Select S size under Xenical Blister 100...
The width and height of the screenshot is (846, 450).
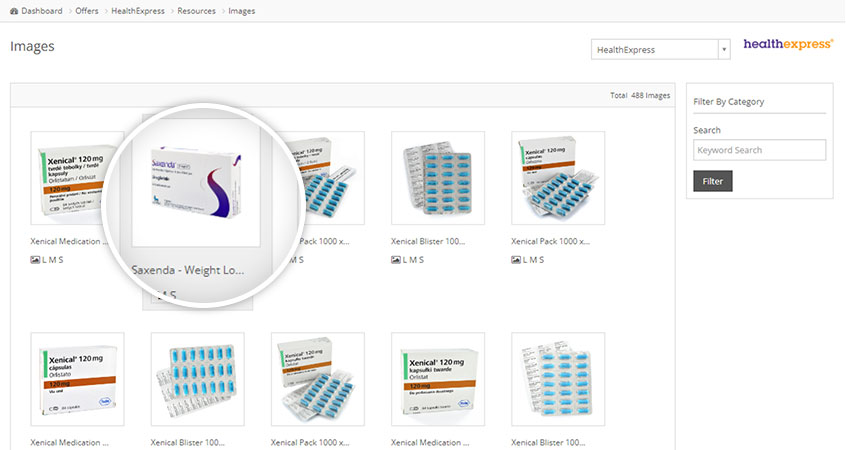[x=421, y=260]
